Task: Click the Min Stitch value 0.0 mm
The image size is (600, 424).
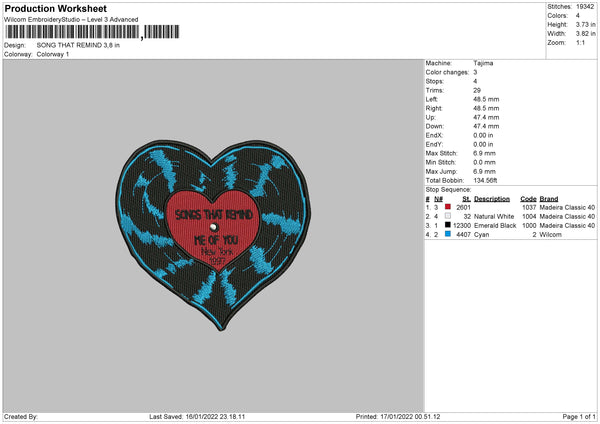Action: click(484, 162)
